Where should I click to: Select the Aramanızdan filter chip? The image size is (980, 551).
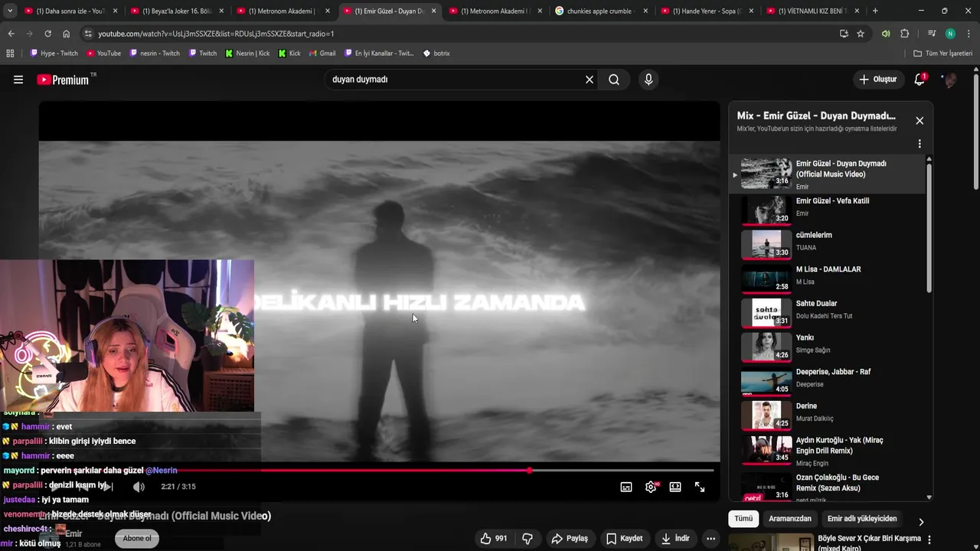pyautogui.click(x=790, y=519)
